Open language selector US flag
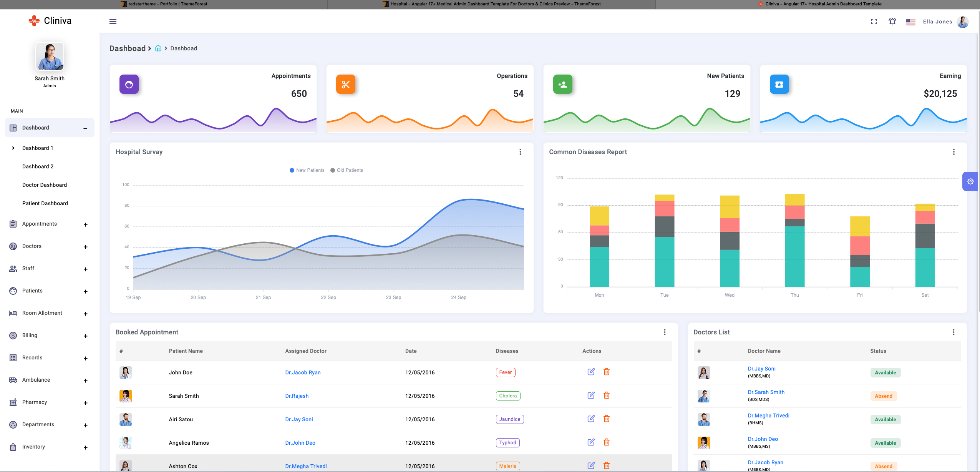Viewport: 980px width, 472px height. coord(911,22)
